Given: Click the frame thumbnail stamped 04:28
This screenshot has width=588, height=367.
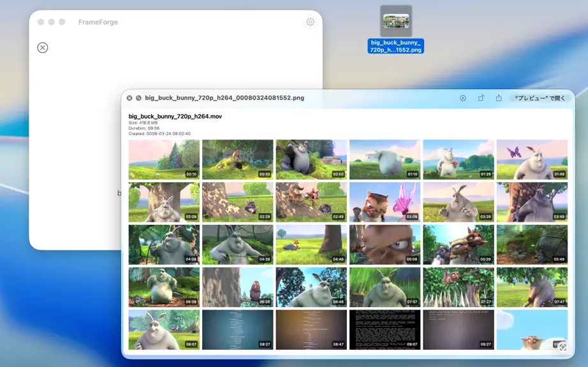Looking at the screenshot, I should coord(238,245).
